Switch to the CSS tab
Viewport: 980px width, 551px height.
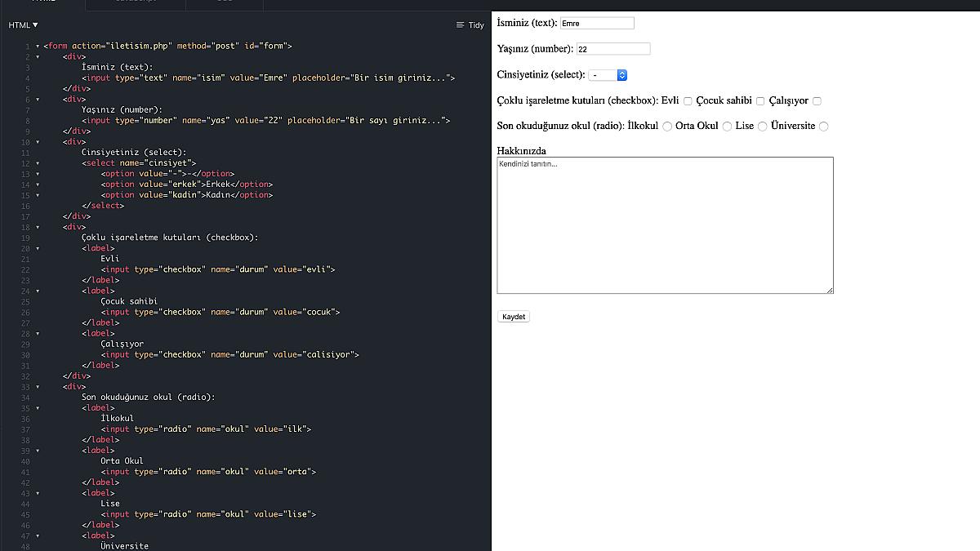point(225,3)
